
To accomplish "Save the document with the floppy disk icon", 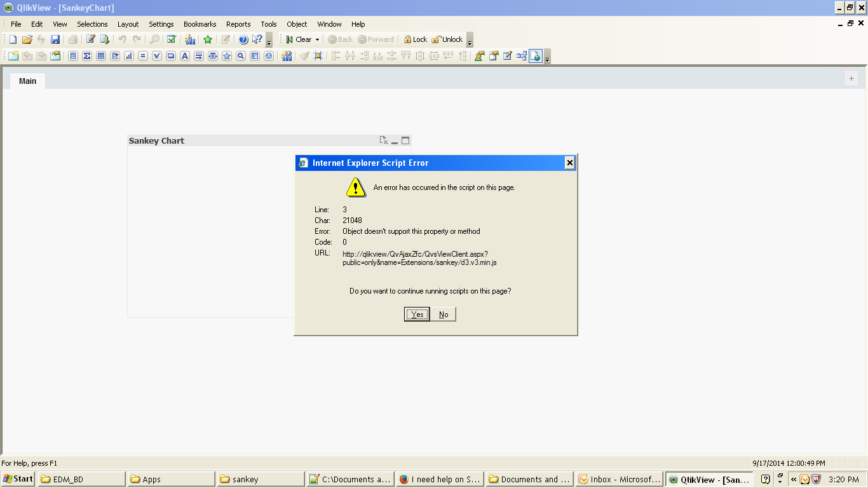I will click(55, 39).
